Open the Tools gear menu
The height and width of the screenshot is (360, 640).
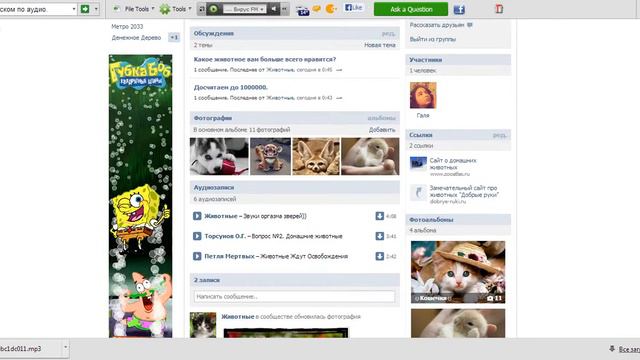click(x=176, y=9)
